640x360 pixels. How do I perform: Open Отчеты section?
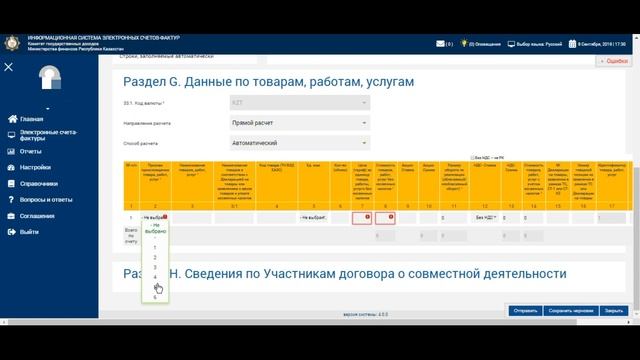pos(31,151)
